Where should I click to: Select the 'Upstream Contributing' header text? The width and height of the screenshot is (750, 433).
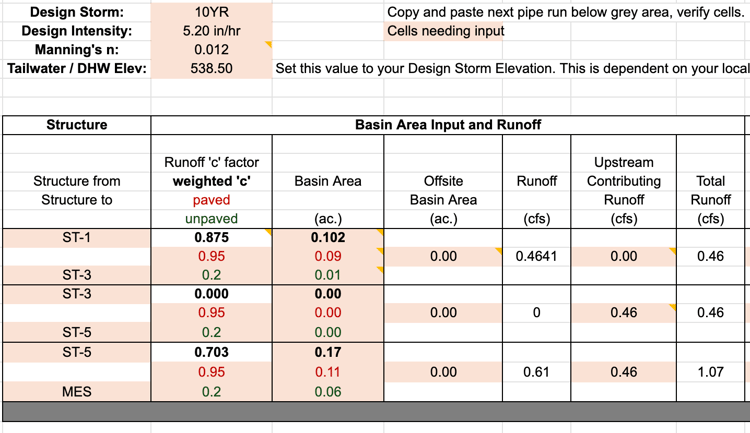coord(624,172)
